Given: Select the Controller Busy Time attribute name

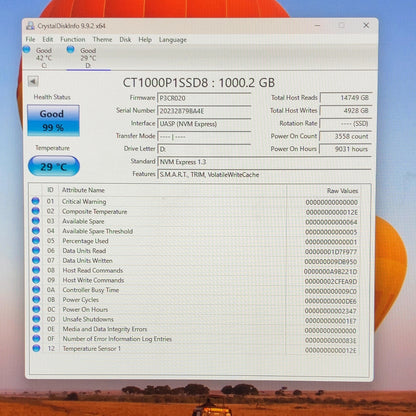Looking at the screenshot, I should pos(91,290).
